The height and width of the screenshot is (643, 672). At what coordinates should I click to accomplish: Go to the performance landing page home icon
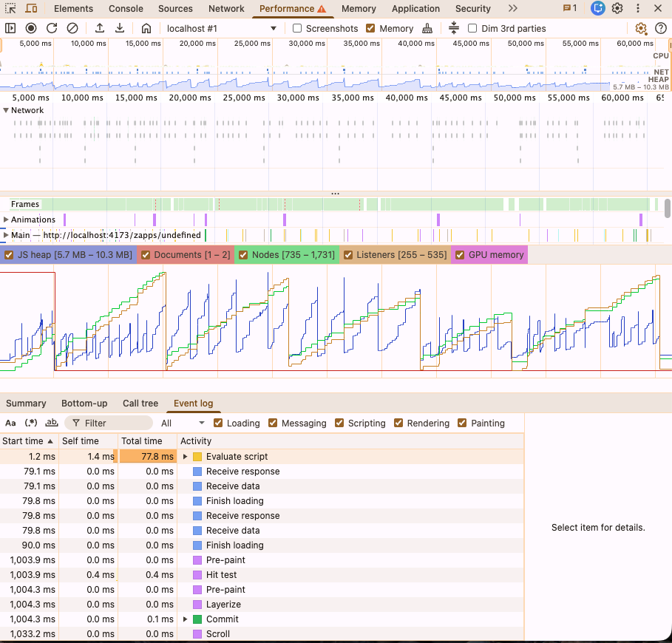146,28
